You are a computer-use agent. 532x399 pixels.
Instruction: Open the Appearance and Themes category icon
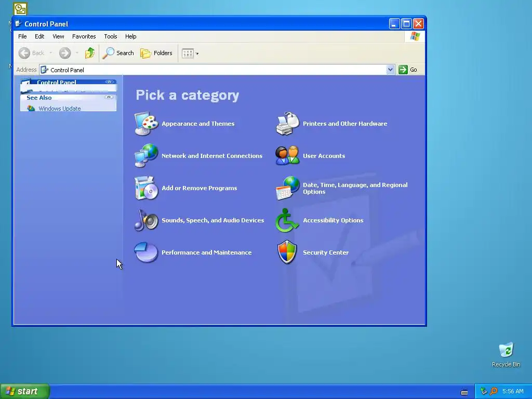coord(146,124)
